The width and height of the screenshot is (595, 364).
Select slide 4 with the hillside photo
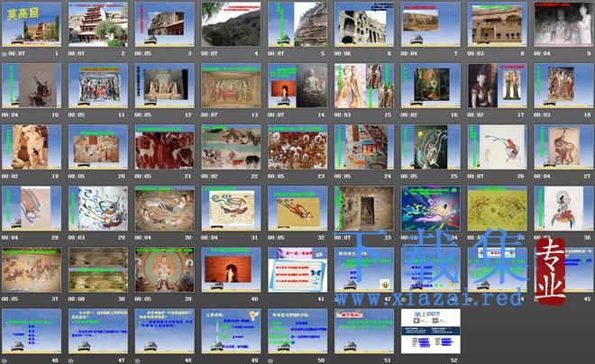coord(231,24)
